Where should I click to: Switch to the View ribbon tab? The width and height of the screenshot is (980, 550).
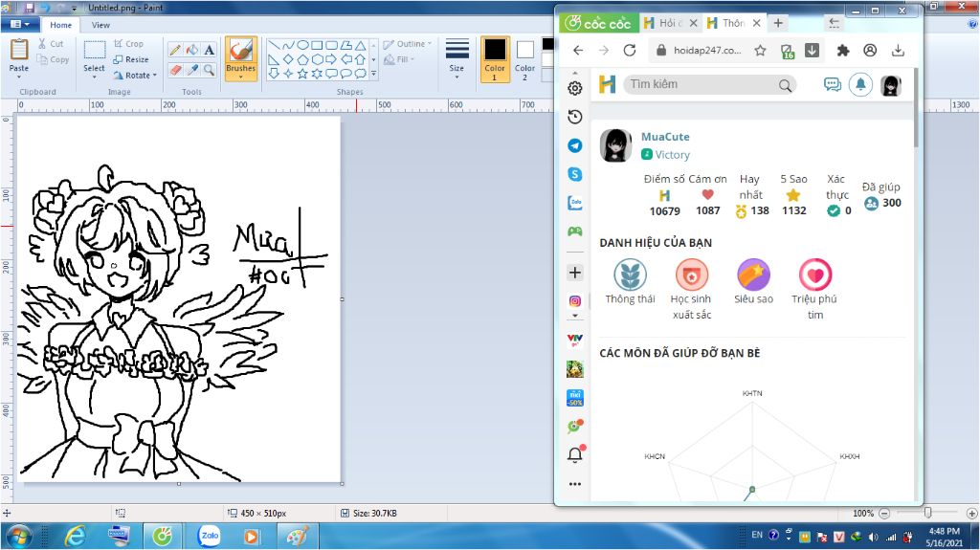pos(100,25)
